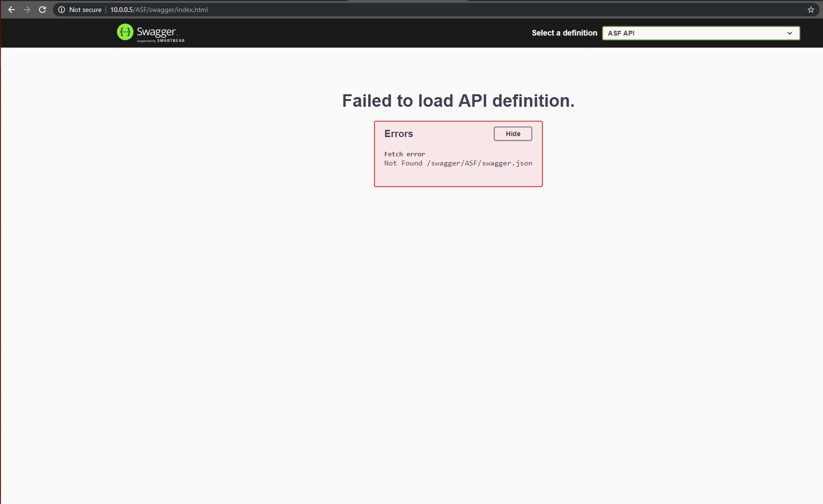The image size is (823, 504).
Task: Click the page reload icon
Action: pyautogui.click(x=42, y=9)
